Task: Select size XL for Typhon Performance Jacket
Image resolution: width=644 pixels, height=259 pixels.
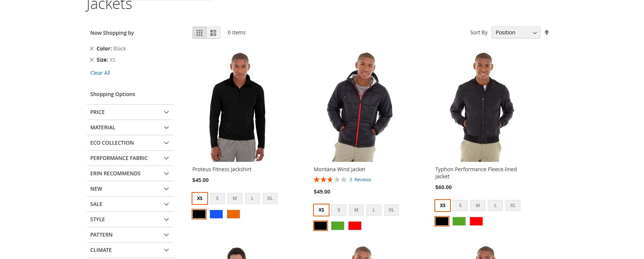Action: coord(513,206)
